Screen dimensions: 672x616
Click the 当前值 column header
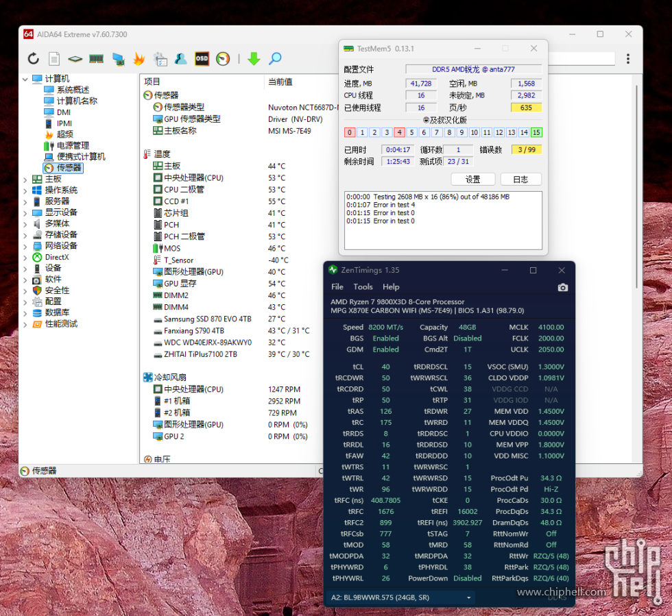(x=280, y=82)
